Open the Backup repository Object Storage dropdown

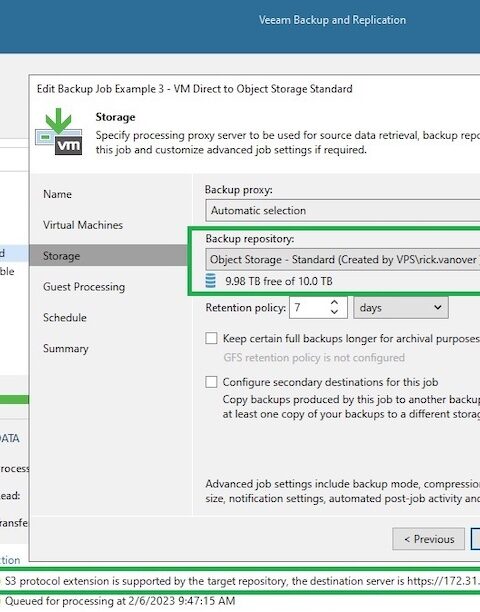pos(343,260)
